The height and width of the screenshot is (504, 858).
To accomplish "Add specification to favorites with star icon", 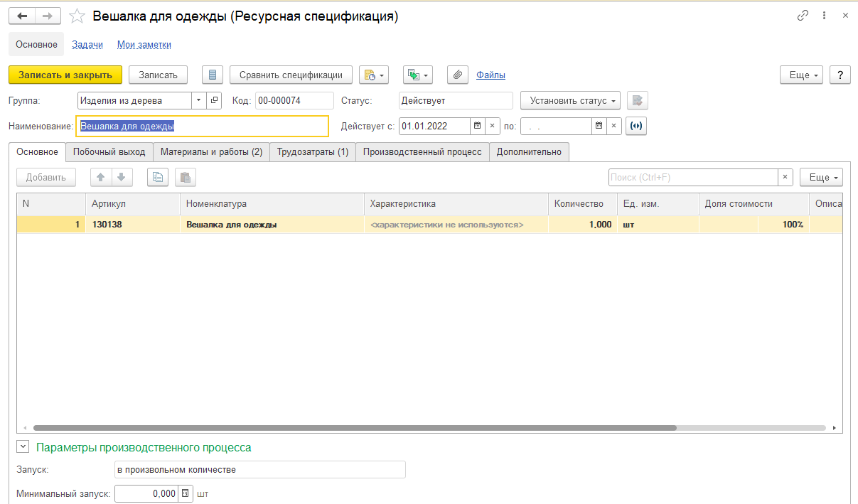I will coord(77,16).
